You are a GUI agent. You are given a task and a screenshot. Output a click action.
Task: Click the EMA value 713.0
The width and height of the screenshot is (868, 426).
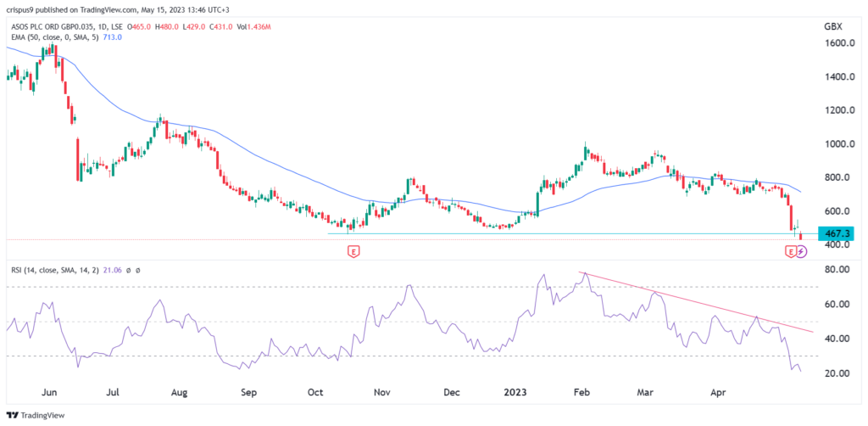click(x=113, y=37)
